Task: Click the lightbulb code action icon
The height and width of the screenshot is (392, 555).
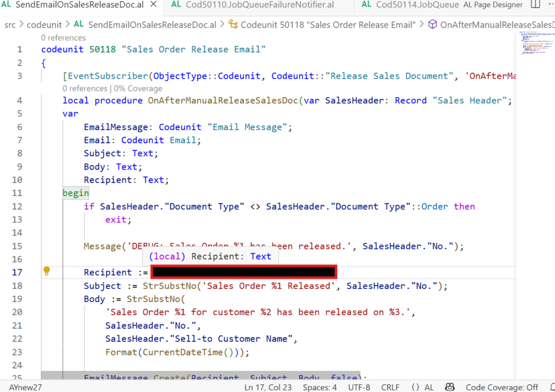Action: pyautogui.click(x=47, y=271)
